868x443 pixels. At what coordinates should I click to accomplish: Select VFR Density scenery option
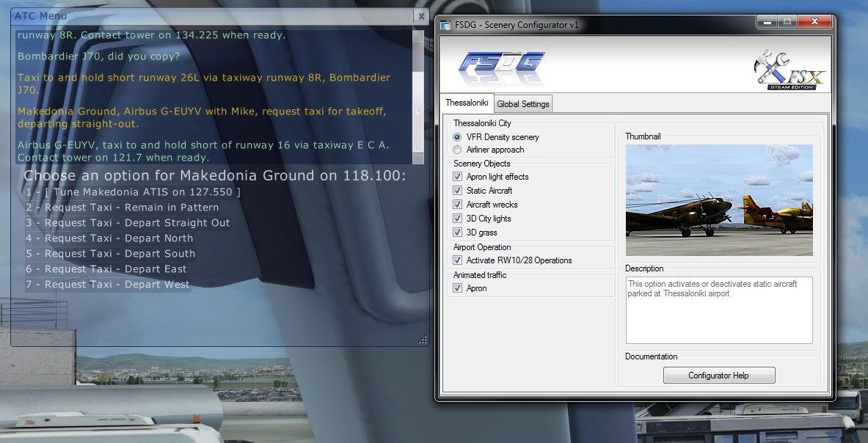(x=458, y=137)
